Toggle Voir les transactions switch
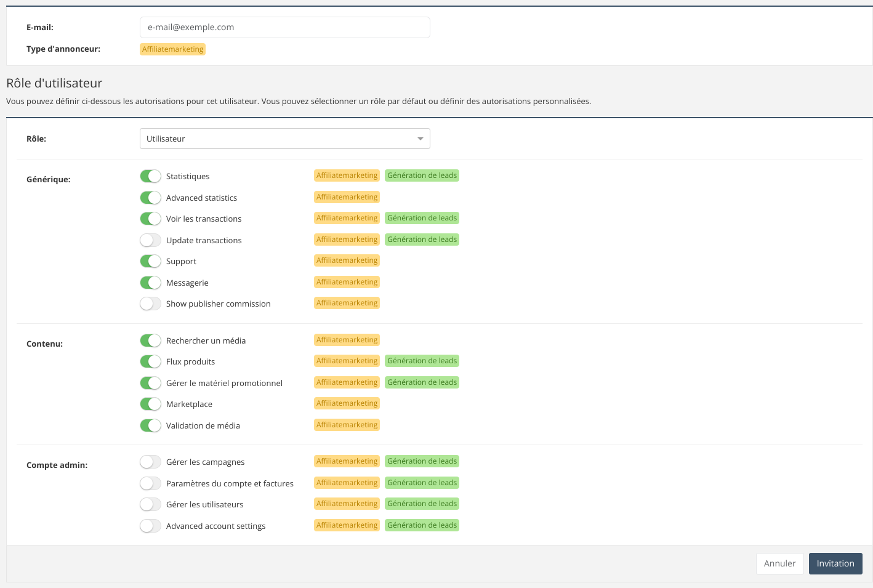Viewport: 873px width, 588px height. (150, 219)
